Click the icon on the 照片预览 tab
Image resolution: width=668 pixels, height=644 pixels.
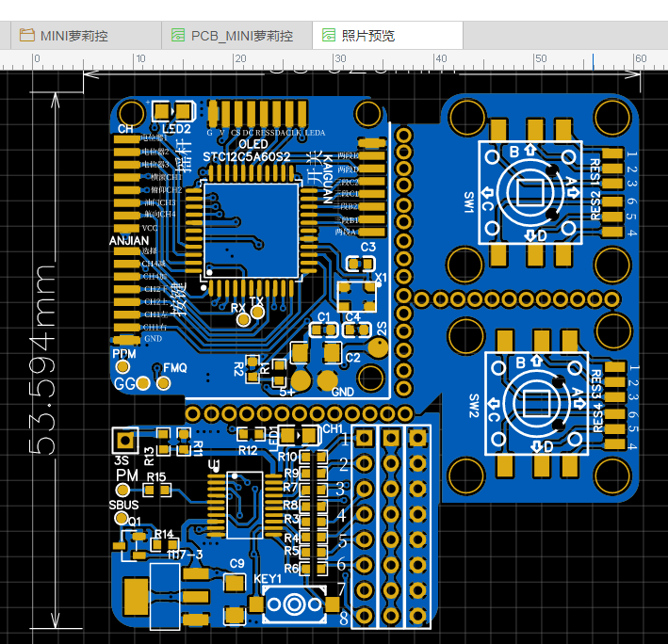[x=328, y=36]
